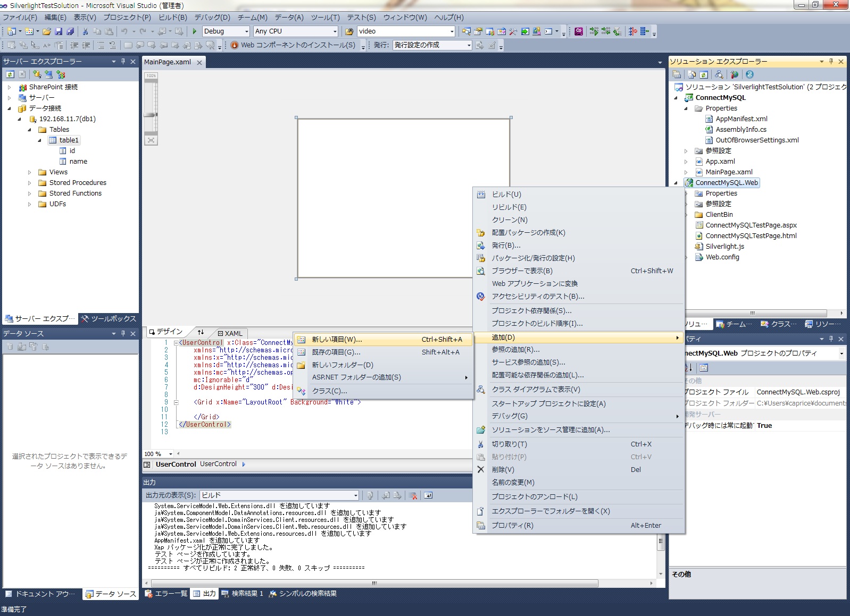The height and width of the screenshot is (616, 850).
Task: Click the categorized view icon in Properties panel
Action: click(x=704, y=367)
